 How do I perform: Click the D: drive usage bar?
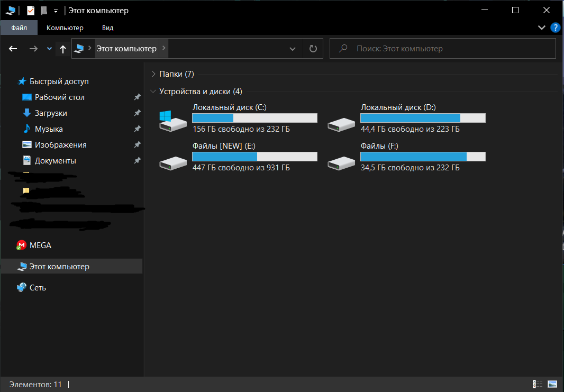[x=423, y=118]
